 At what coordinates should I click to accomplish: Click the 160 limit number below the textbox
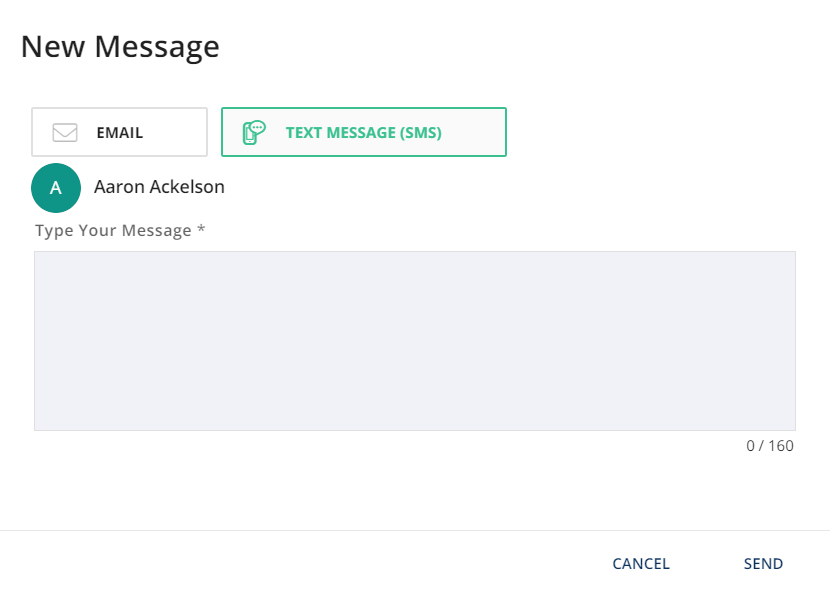tap(781, 446)
